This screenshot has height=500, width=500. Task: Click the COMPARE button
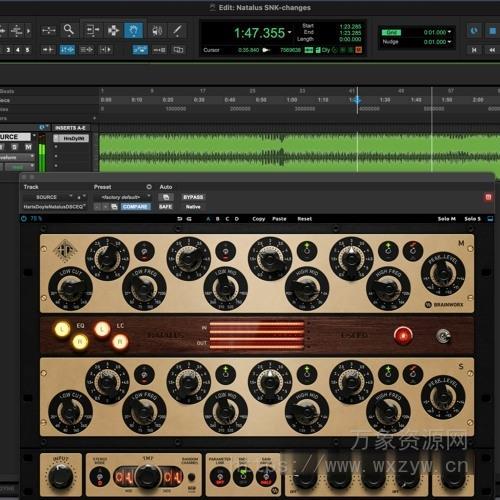point(135,207)
